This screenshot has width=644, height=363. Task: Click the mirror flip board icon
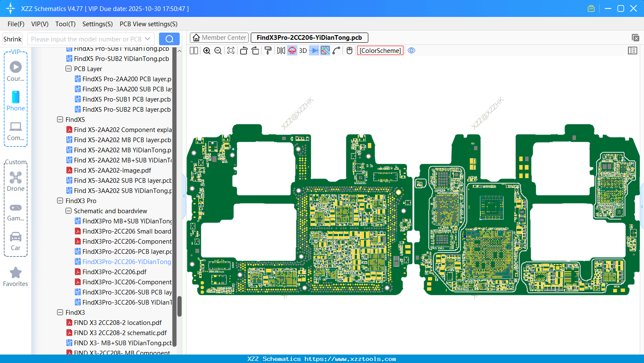point(281,51)
